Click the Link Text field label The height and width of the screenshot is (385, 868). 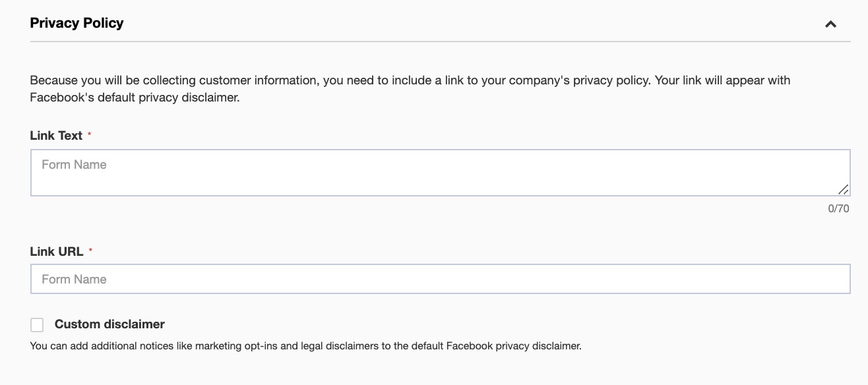point(56,136)
